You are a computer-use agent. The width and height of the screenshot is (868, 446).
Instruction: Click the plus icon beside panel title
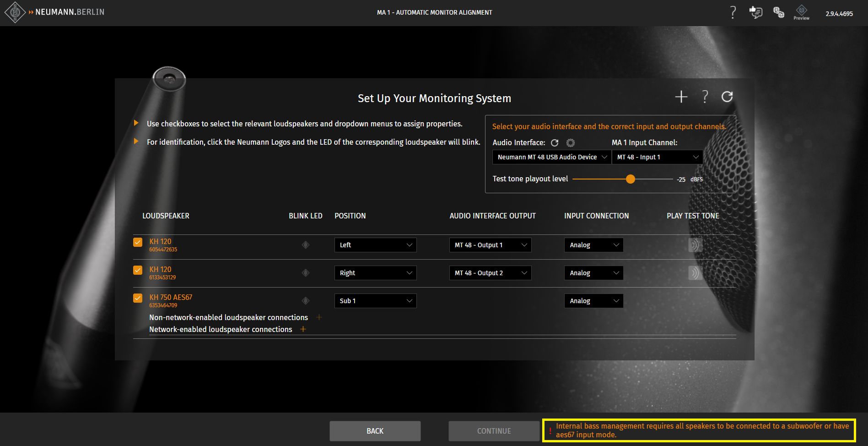click(x=681, y=97)
